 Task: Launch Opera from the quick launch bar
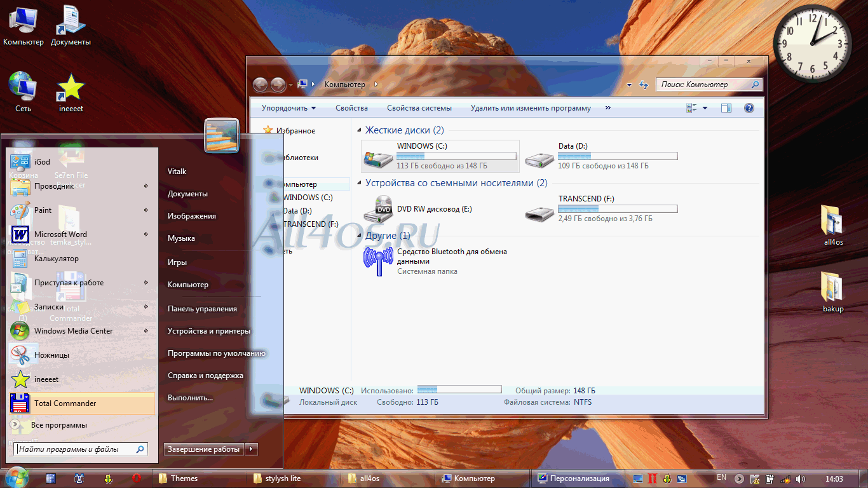click(137, 478)
